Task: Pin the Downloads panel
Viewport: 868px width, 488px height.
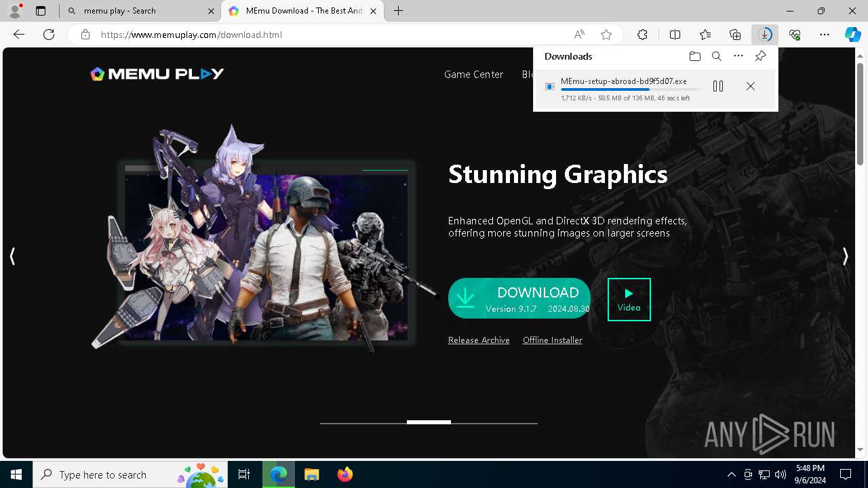Action: 760,56
